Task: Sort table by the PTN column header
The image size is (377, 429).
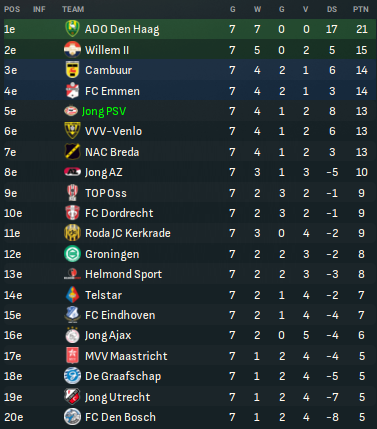Action: tap(361, 9)
